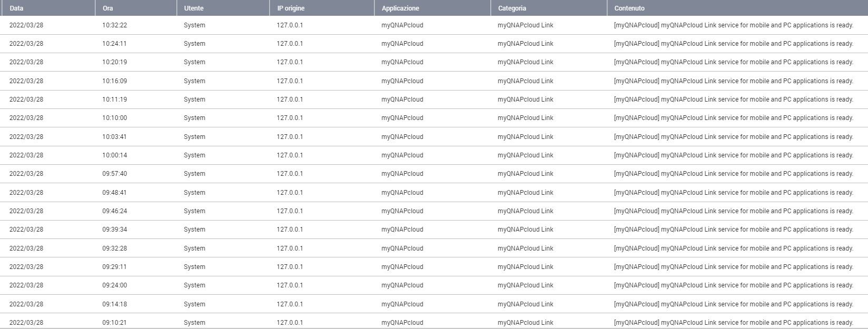Click the IP 127.0.0.1 in the 10:10:00 row
868x329 pixels.
pyautogui.click(x=290, y=118)
